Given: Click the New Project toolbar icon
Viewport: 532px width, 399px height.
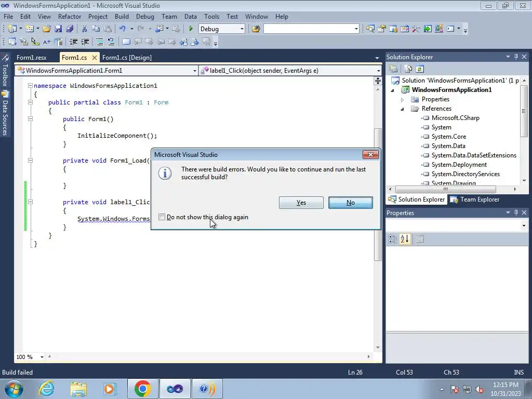Looking at the screenshot, I should point(12,29).
